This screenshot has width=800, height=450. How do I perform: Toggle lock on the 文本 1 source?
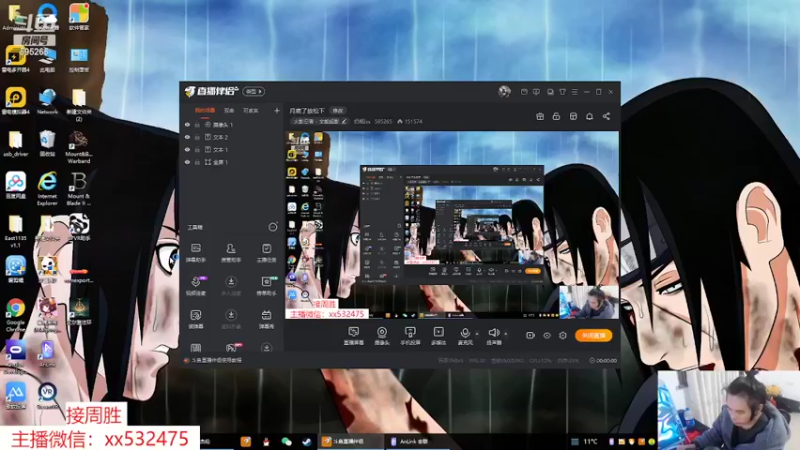pos(197,149)
